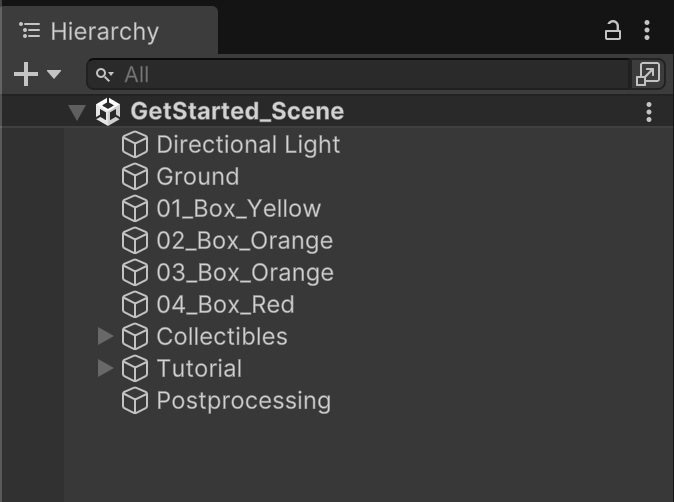Select the Ground object
The image size is (674, 502).
click(197, 177)
